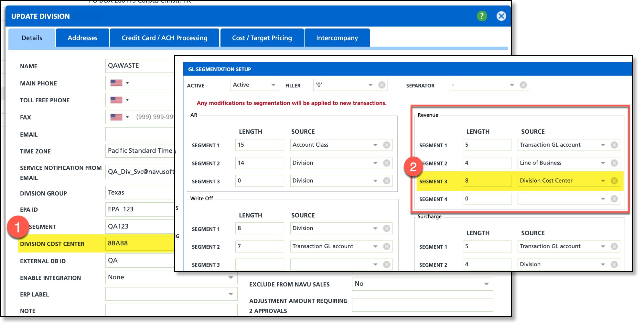
Task: Click Write Off Segment 1 length field
Action: (x=260, y=228)
